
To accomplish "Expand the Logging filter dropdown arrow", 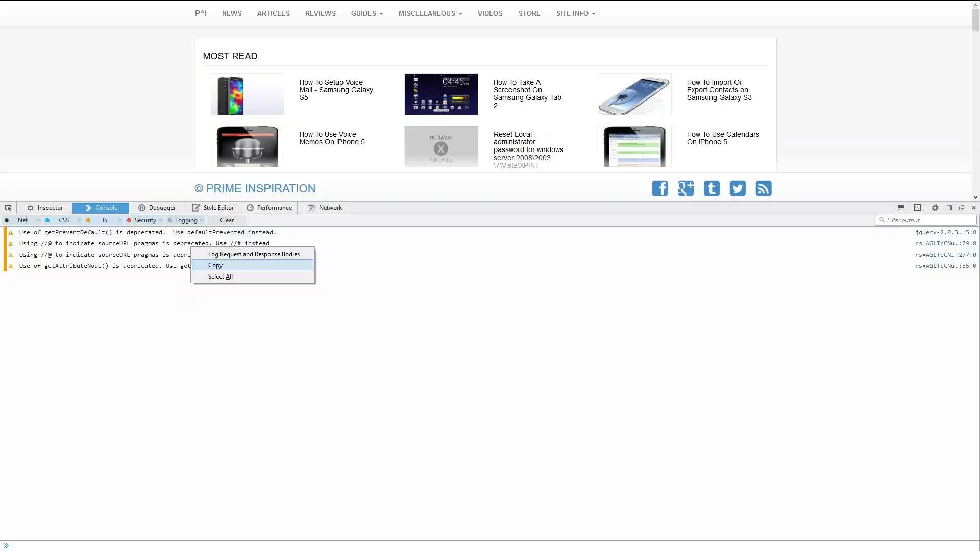I will pyautogui.click(x=202, y=220).
